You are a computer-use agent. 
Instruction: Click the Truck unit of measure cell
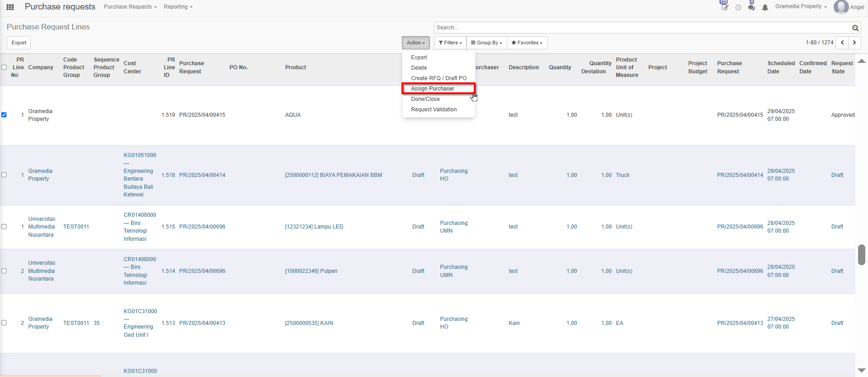(x=623, y=175)
